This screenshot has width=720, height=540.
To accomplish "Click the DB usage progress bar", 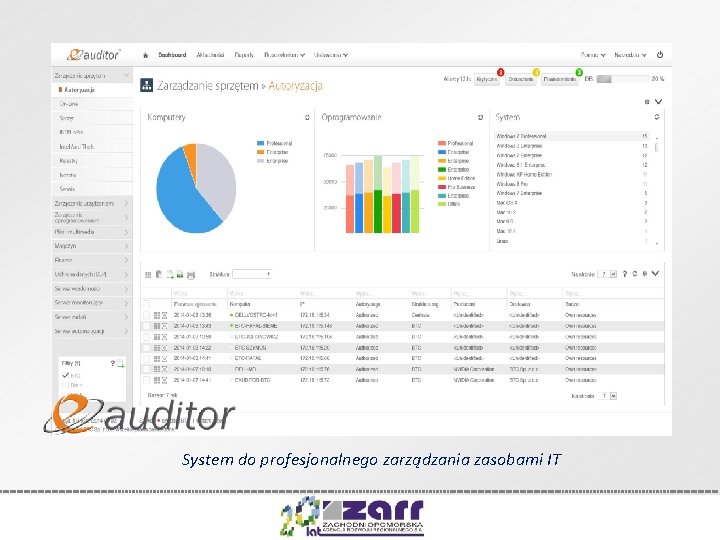I will click(622, 79).
